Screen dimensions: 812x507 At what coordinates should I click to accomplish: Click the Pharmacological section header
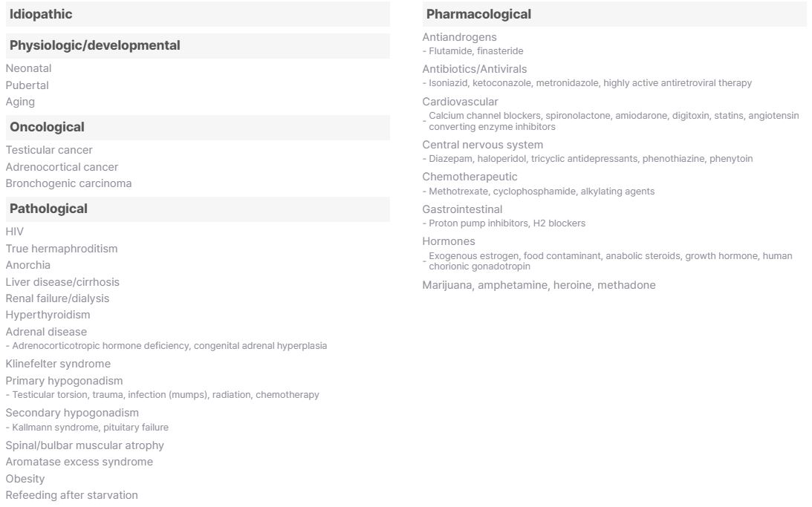[x=478, y=14]
